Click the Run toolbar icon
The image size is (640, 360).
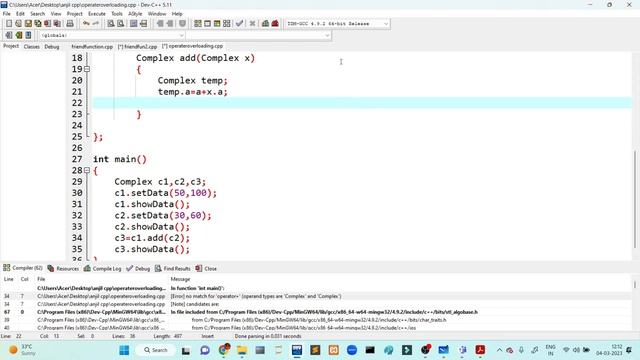pyautogui.click(x=207, y=24)
